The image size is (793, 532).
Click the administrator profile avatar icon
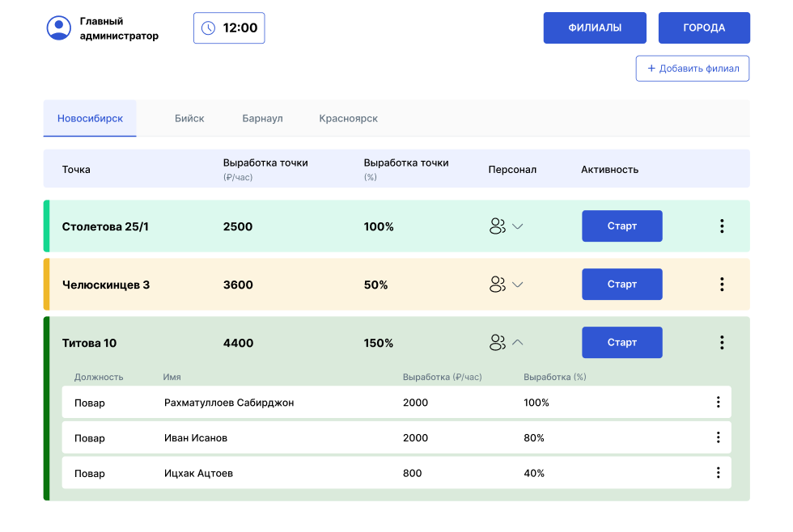coord(59,27)
